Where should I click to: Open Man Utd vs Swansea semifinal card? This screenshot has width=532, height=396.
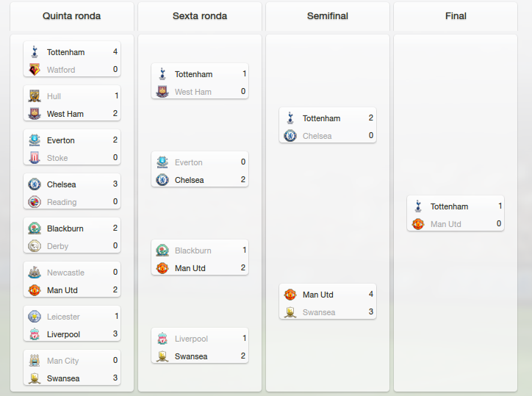coord(328,301)
